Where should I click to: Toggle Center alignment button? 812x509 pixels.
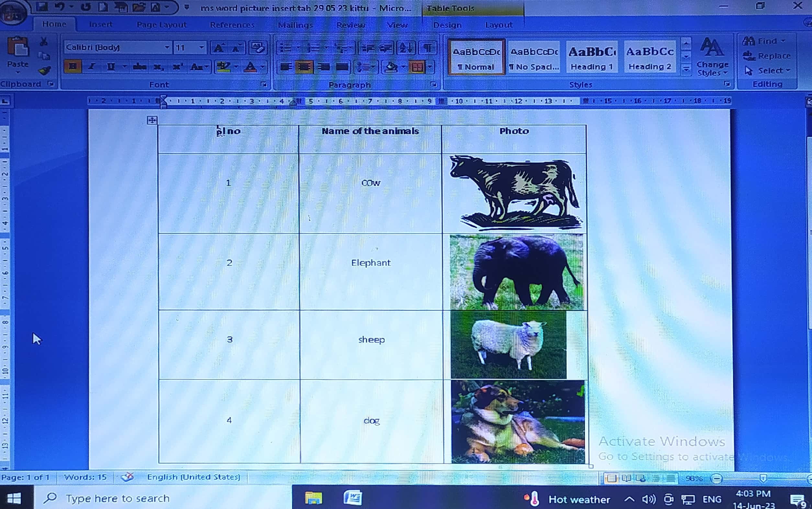pos(304,67)
